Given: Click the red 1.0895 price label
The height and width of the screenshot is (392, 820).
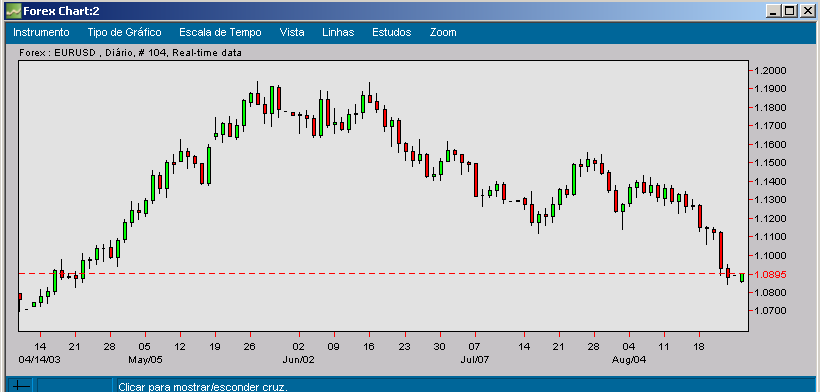Looking at the screenshot, I should (x=770, y=274).
